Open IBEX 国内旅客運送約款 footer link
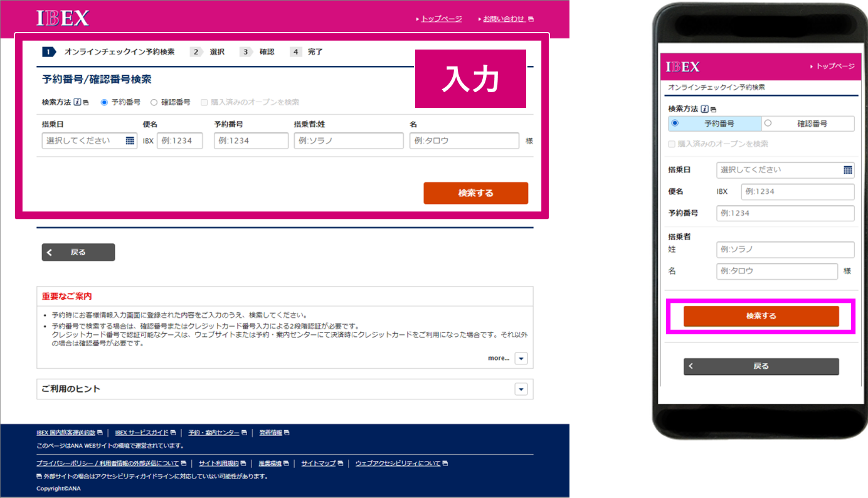This screenshot has height=498, width=868. click(x=66, y=433)
